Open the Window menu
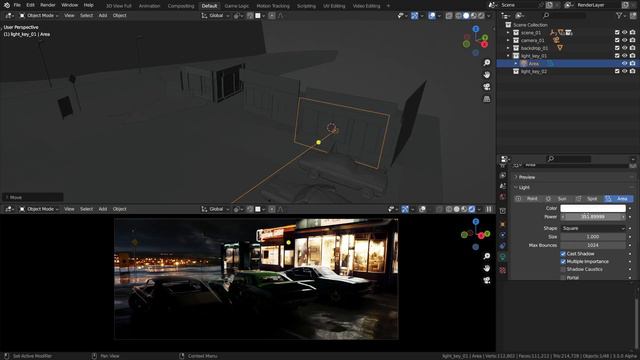 click(x=69, y=5)
